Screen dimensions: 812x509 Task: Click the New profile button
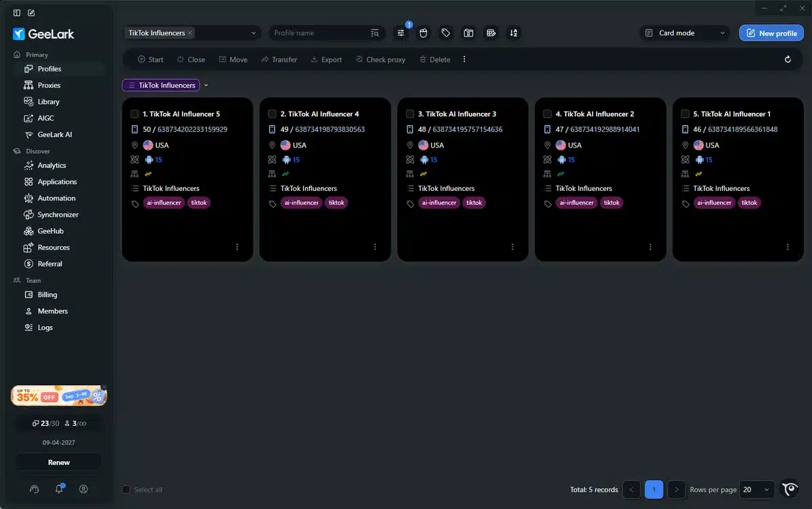point(771,32)
